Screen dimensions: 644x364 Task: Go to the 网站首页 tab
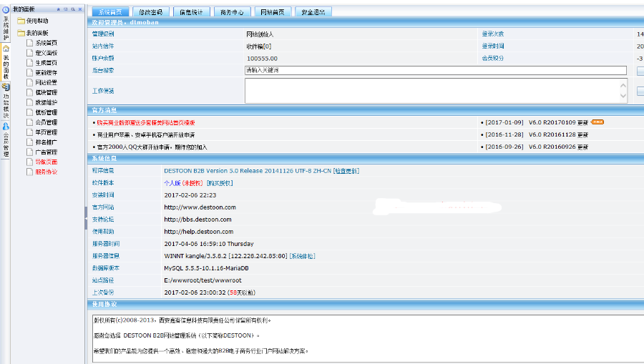[273, 12]
